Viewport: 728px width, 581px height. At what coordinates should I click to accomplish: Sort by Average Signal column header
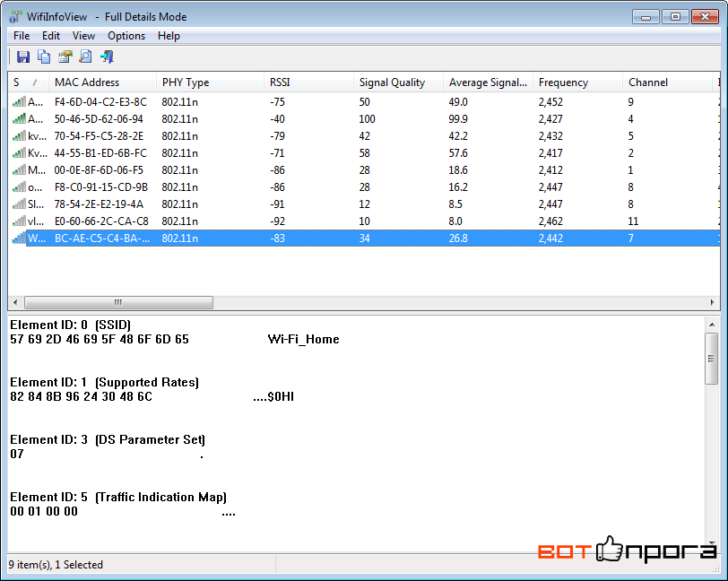[488, 82]
